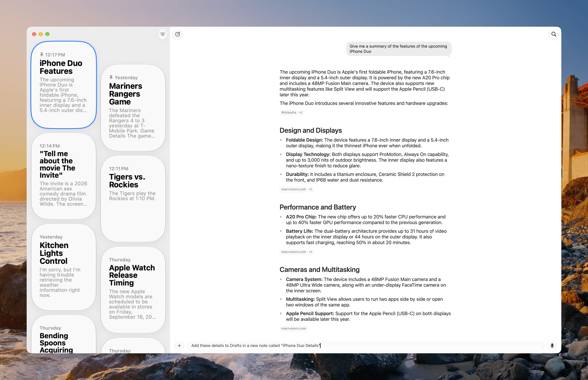The image size is (588, 380).
Task: Click the pin icon on Mariners Rangers Game
Action: pyautogui.click(x=111, y=77)
